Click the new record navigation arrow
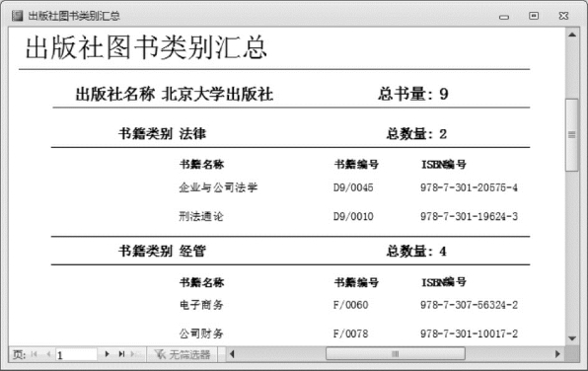 click(x=134, y=354)
